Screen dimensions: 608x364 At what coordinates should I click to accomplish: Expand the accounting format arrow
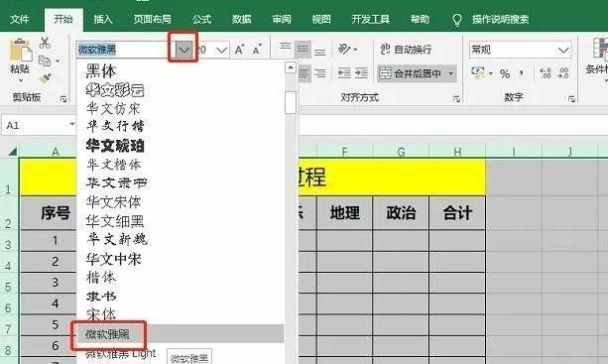tap(491, 73)
